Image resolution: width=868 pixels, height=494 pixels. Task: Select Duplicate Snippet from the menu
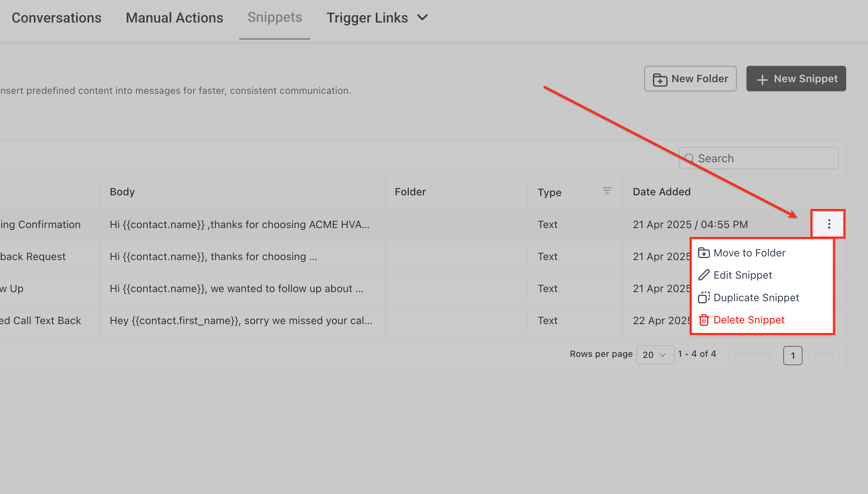click(756, 298)
